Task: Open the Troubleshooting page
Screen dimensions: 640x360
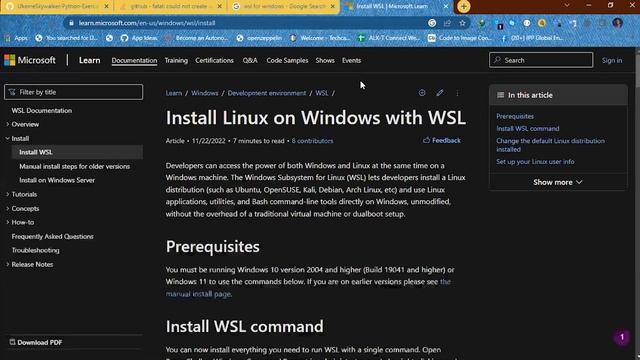Action: [35, 251]
